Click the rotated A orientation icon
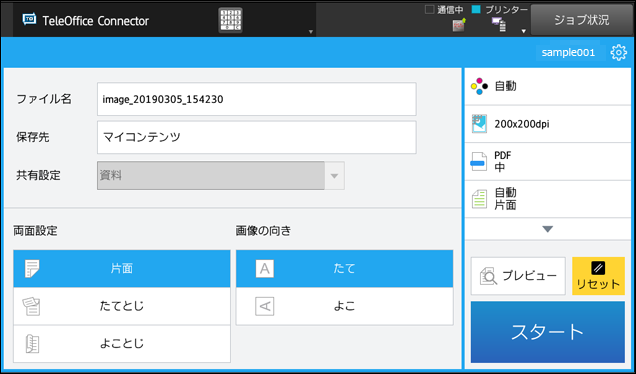Viewport: 636px width, 374px height. click(x=264, y=306)
